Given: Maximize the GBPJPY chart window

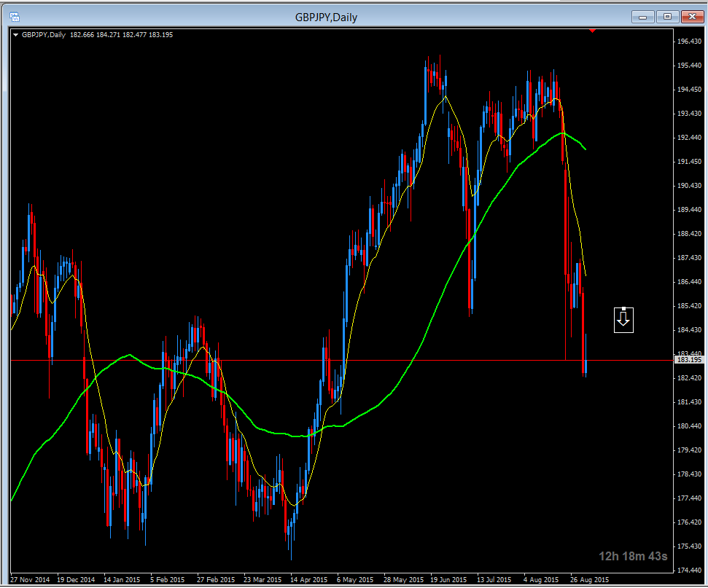Looking at the screenshot, I should coord(666,16).
